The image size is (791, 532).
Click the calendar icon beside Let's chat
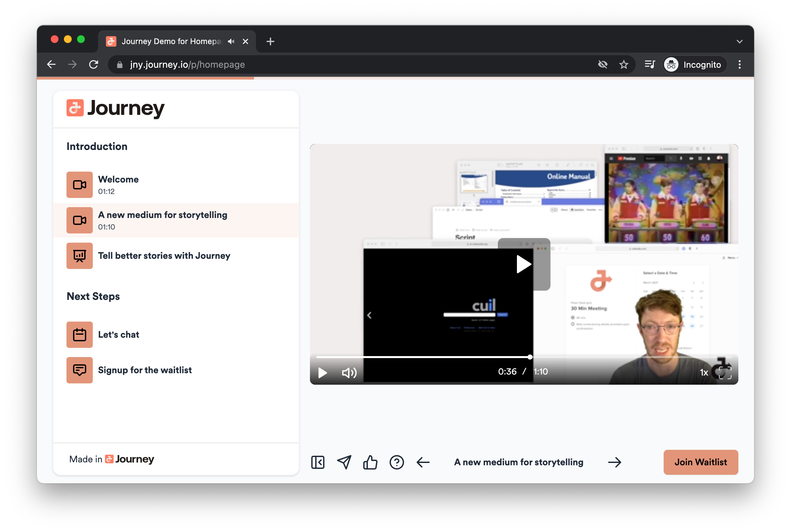[x=79, y=335]
